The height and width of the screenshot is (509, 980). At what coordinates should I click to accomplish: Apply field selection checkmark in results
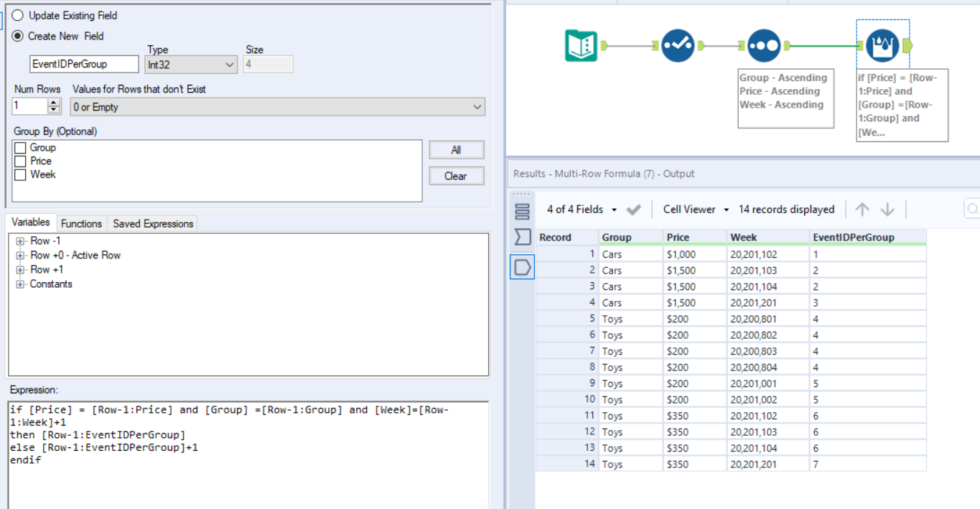pos(633,210)
